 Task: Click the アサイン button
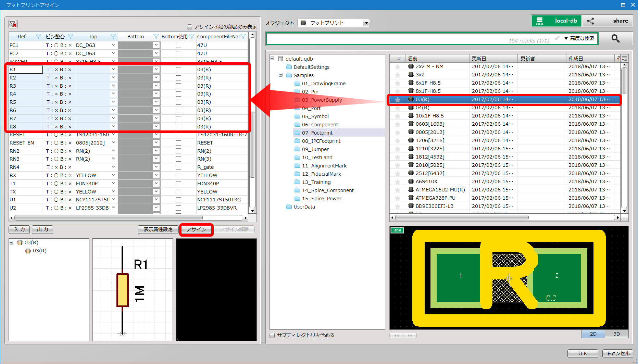click(196, 229)
